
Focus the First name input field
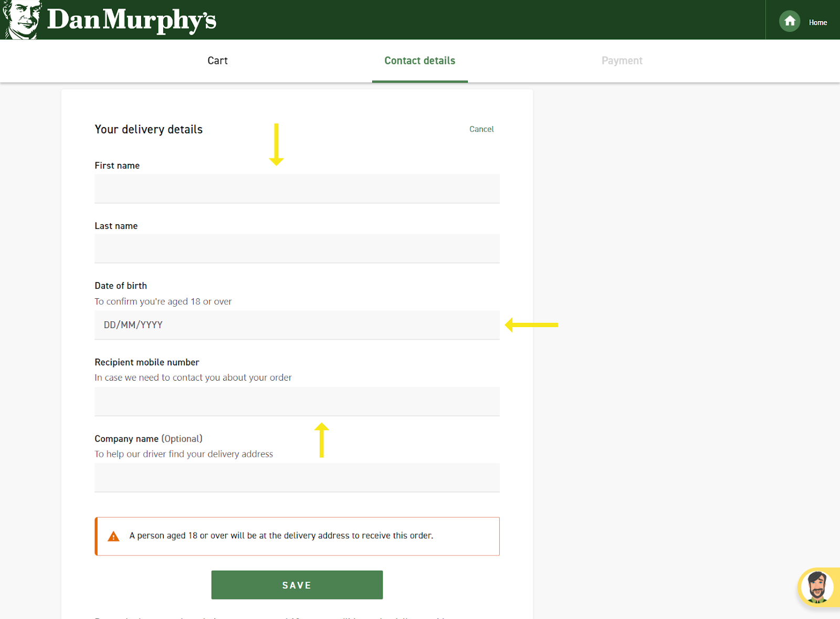[x=297, y=189]
